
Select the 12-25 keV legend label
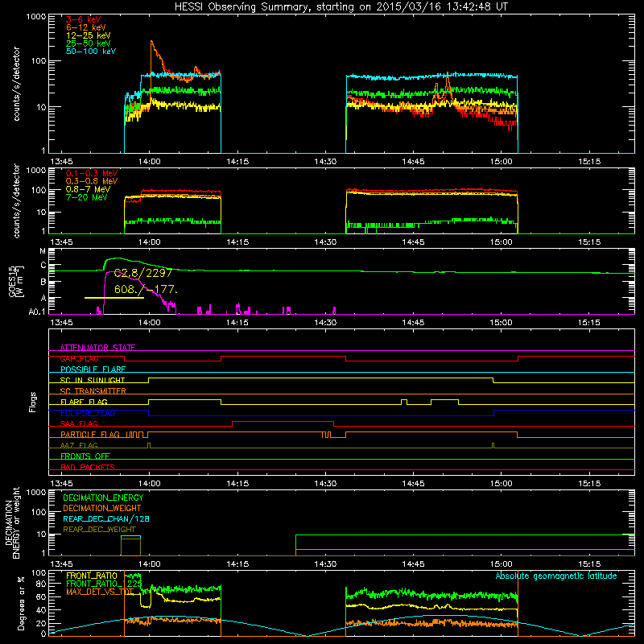[x=89, y=35]
